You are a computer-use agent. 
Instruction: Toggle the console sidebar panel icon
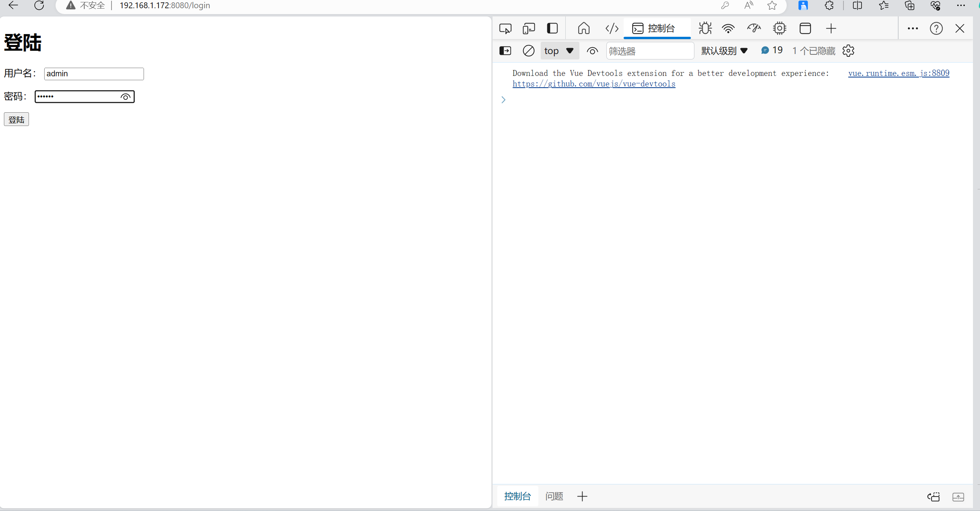point(505,51)
